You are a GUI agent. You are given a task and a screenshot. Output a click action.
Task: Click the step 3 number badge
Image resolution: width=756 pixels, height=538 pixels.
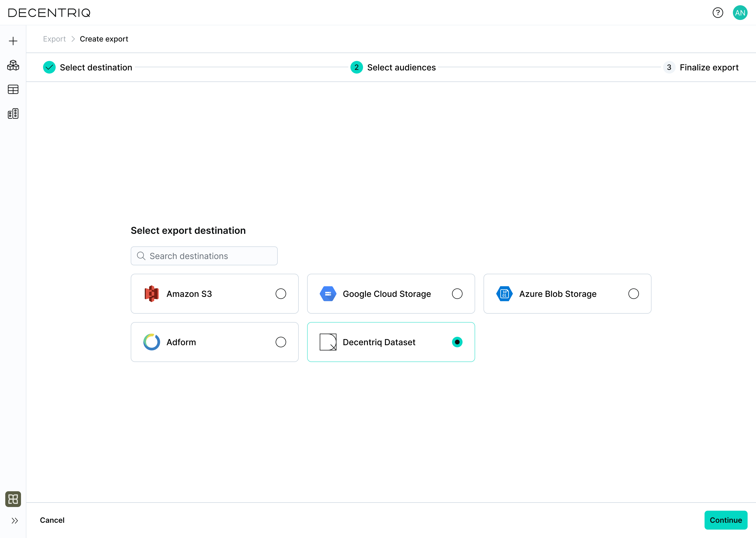(x=669, y=67)
